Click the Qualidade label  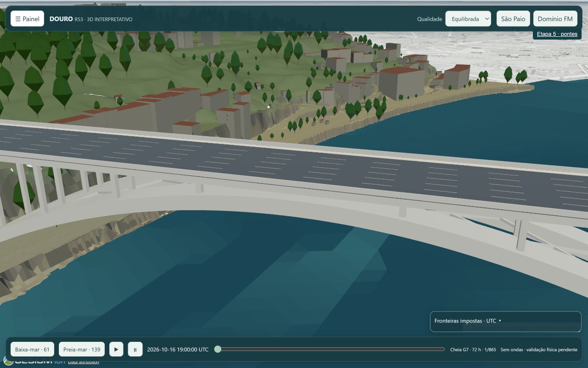[430, 19]
